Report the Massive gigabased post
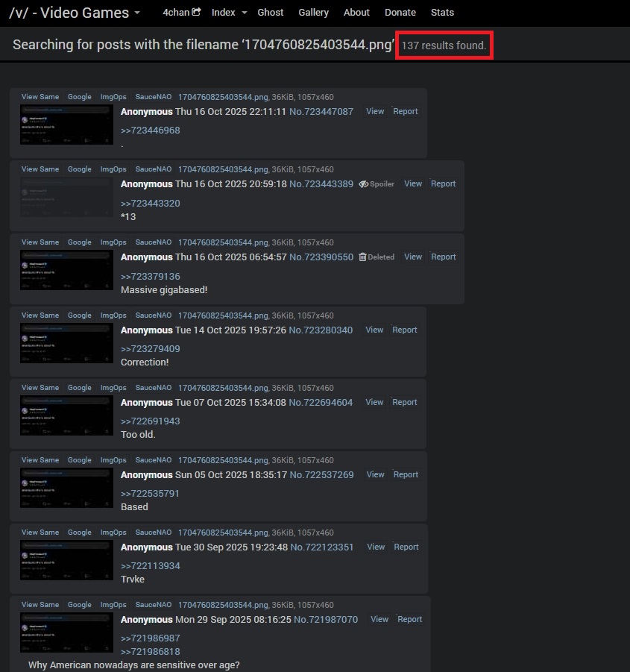The width and height of the screenshot is (630, 672). (444, 257)
